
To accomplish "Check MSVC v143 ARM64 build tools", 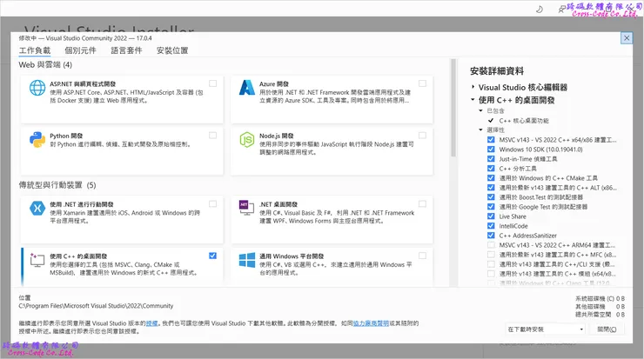I will coord(491,245).
